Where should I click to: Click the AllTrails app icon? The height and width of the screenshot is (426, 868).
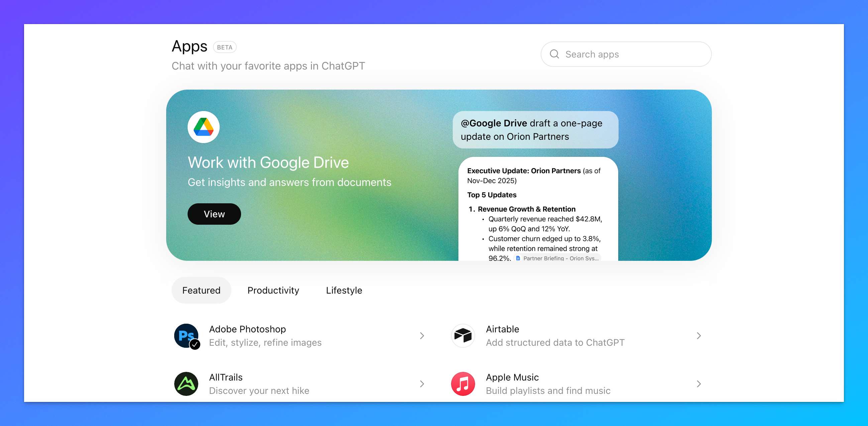click(x=186, y=384)
